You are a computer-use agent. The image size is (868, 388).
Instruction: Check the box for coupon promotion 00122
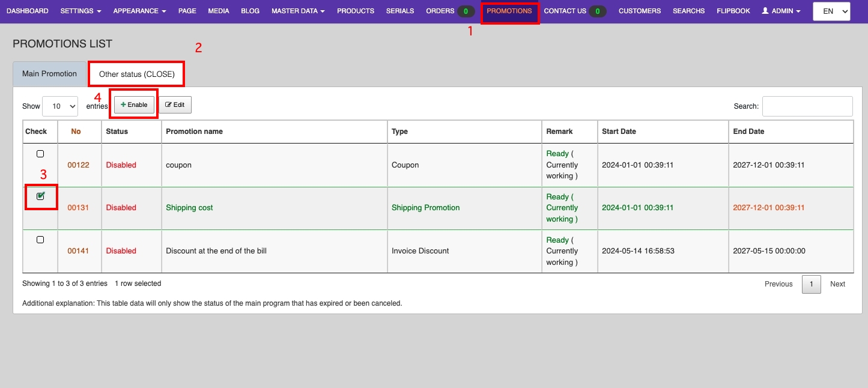point(40,154)
